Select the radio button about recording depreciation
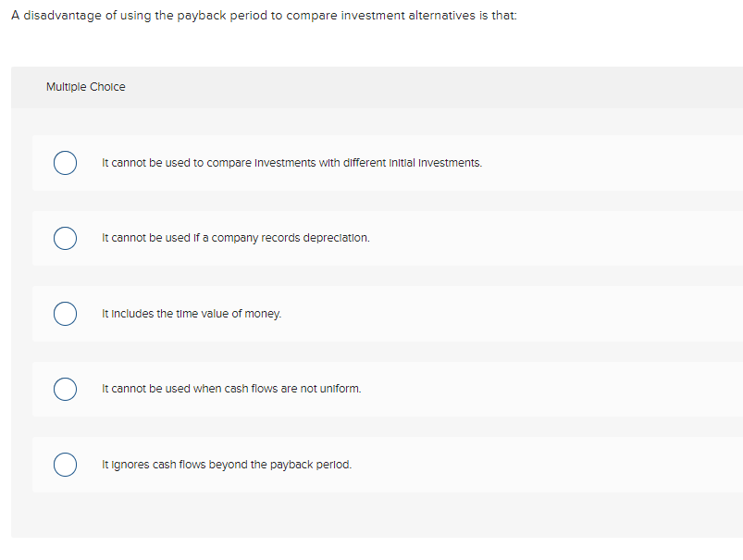The image size is (743, 560). [x=65, y=238]
